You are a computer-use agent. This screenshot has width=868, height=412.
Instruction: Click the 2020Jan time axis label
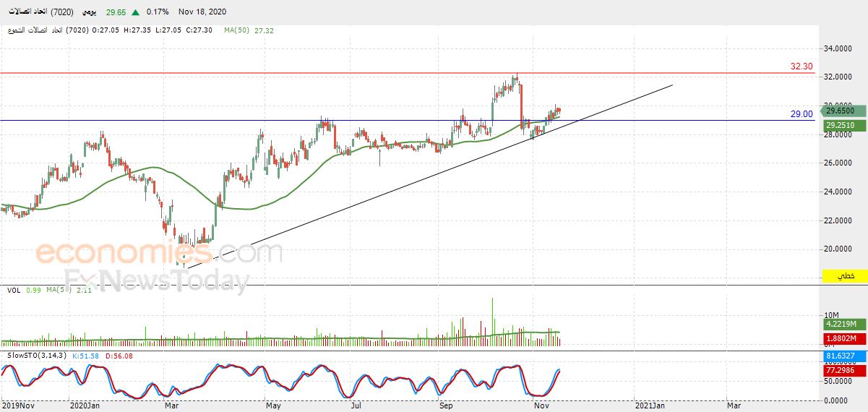pos(85,406)
